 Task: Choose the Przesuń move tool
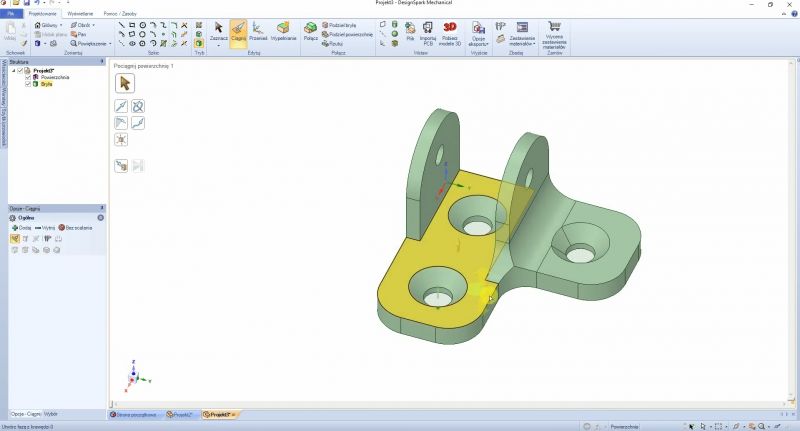click(258, 32)
